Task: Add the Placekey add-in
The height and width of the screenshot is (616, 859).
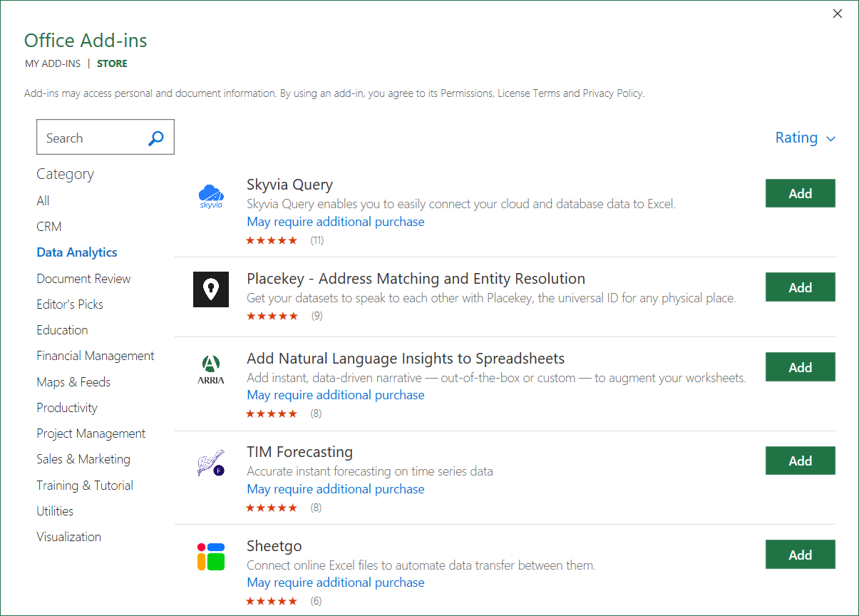Action: (x=800, y=287)
